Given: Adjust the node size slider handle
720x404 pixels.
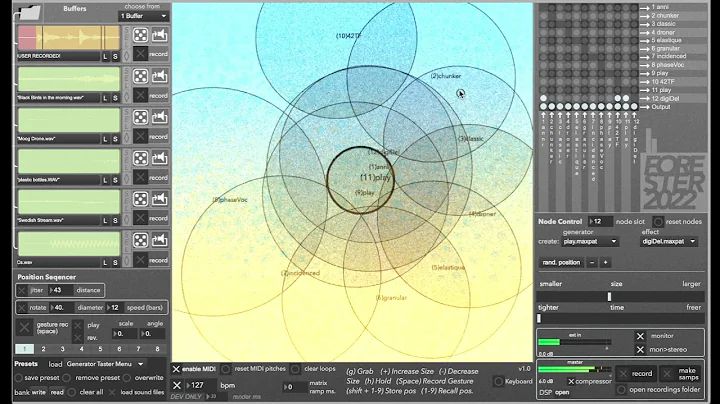Looking at the screenshot, I should [609, 297].
